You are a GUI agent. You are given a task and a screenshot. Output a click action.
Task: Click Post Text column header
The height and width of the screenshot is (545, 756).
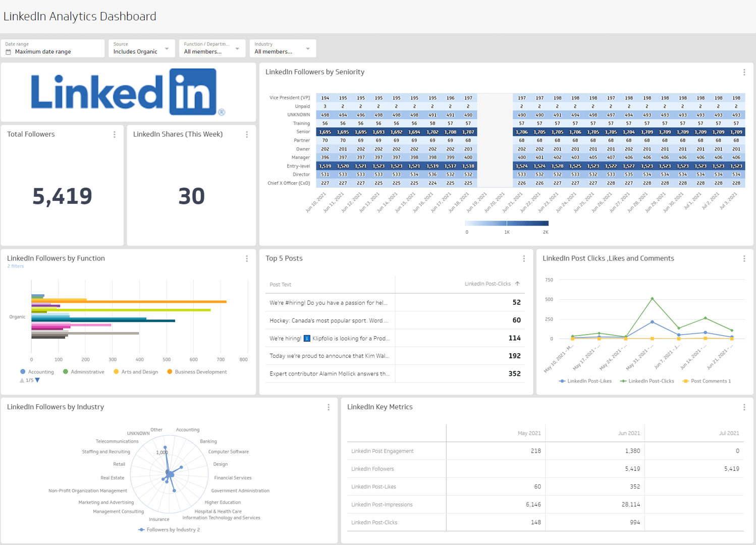coord(280,285)
